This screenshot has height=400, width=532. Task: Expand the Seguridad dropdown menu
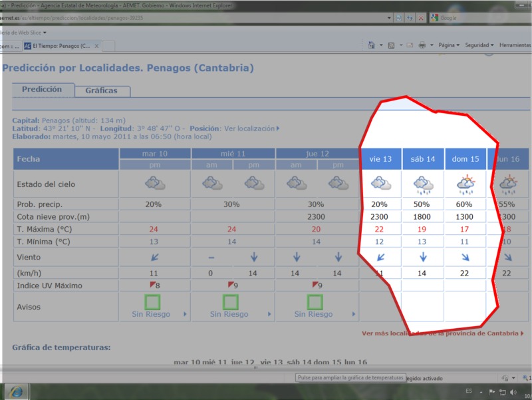479,45
